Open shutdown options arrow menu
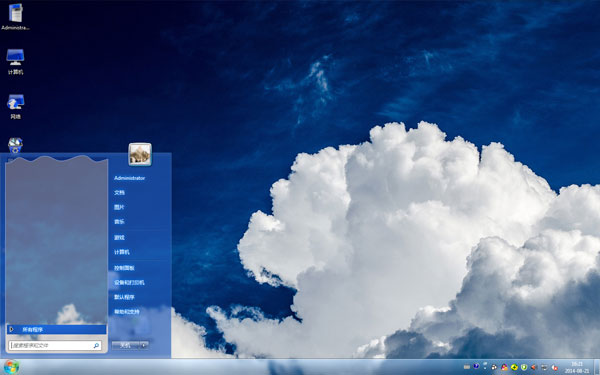The width and height of the screenshot is (600, 375). click(144, 345)
